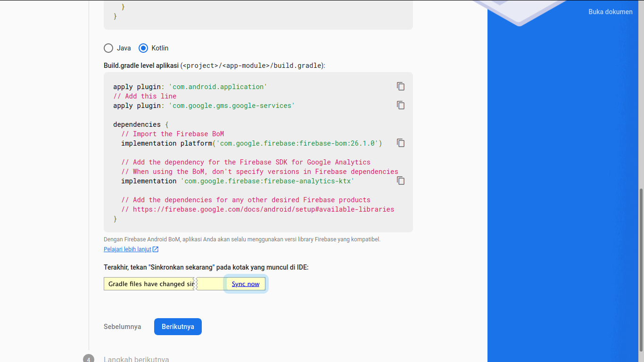Copy the firebase-bom implementation line
The width and height of the screenshot is (644, 362).
tap(400, 143)
